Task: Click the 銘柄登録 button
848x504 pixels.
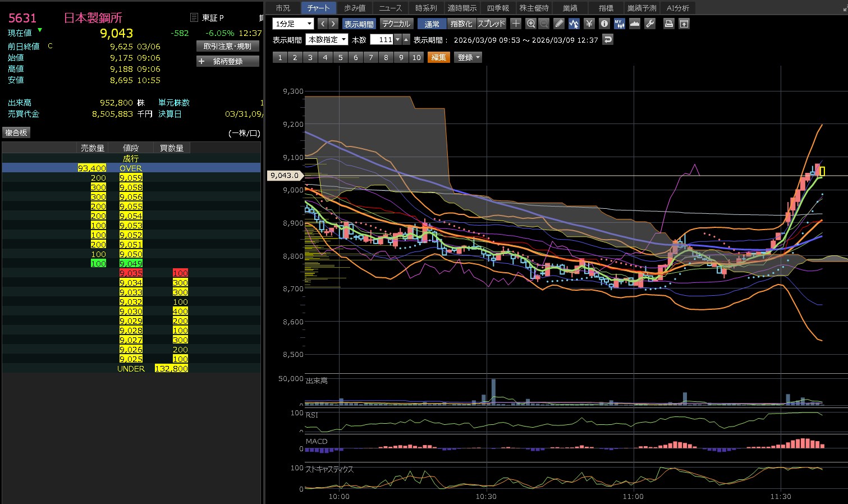Action: 228,61
